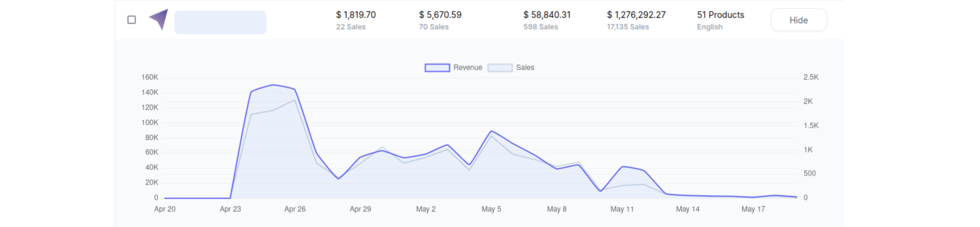Click the Sales legend color box
This screenshot has width=980, height=227.
coord(500,68)
